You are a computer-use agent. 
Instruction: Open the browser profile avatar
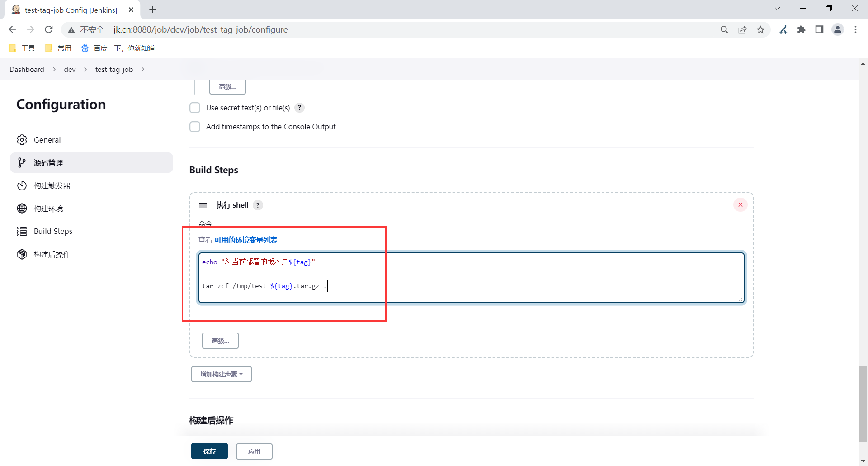pos(838,29)
